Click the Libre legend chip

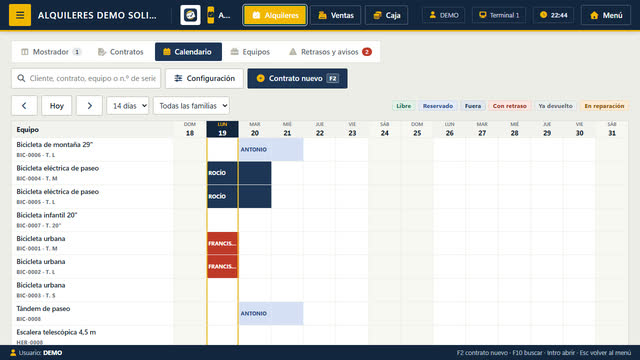point(404,106)
